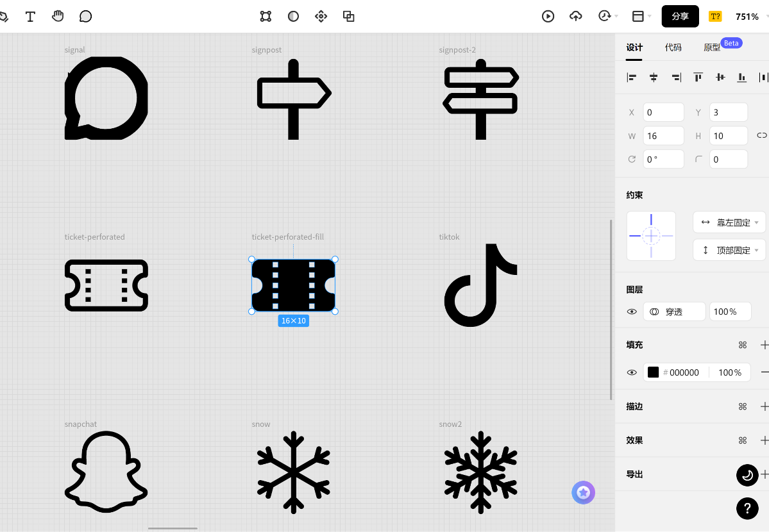Align bottom edges
Viewport: 769px width, 532px height.
pyautogui.click(x=742, y=77)
